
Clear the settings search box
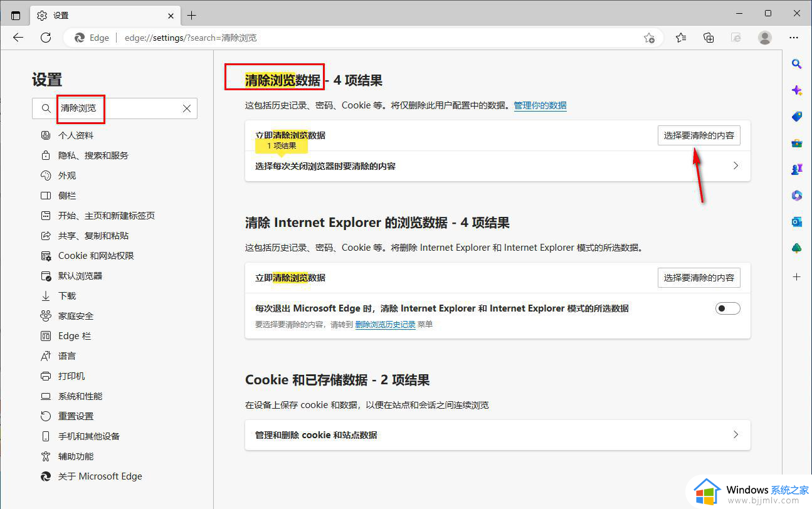pyautogui.click(x=187, y=108)
